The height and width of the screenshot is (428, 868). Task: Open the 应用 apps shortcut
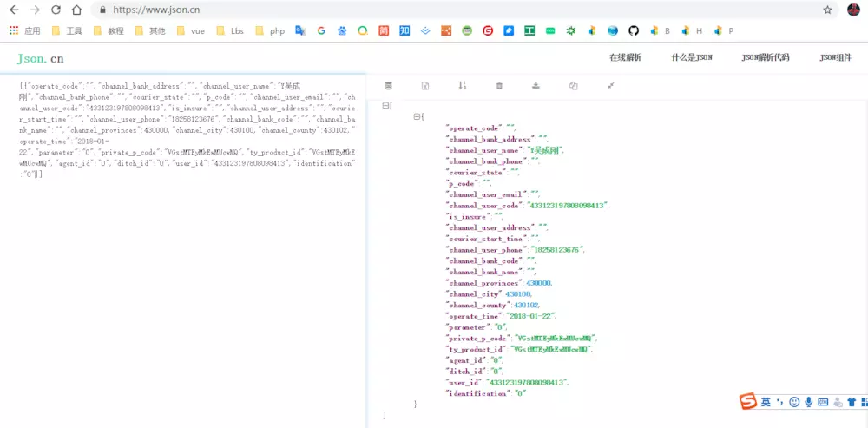tap(25, 31)
